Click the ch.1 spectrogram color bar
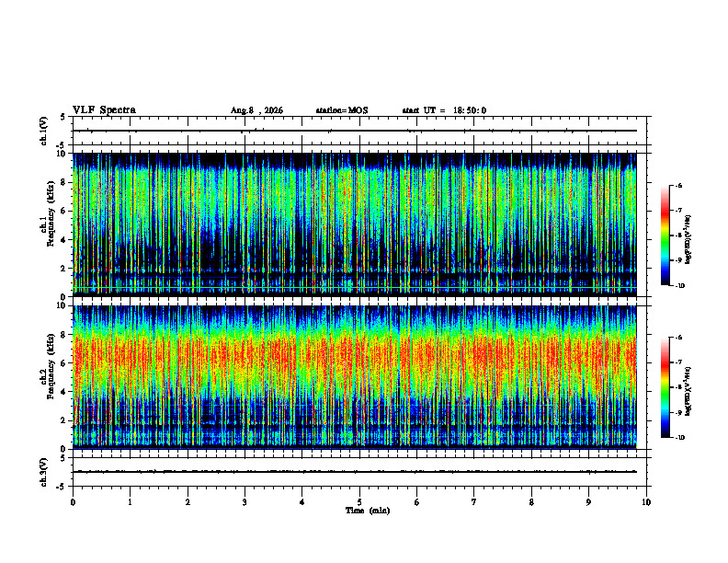728x563 pixels. pos(665,236)
